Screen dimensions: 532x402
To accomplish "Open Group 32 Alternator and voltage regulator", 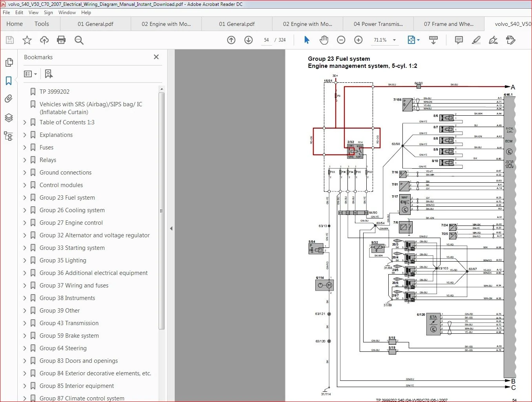I will (x=95, y=235).
